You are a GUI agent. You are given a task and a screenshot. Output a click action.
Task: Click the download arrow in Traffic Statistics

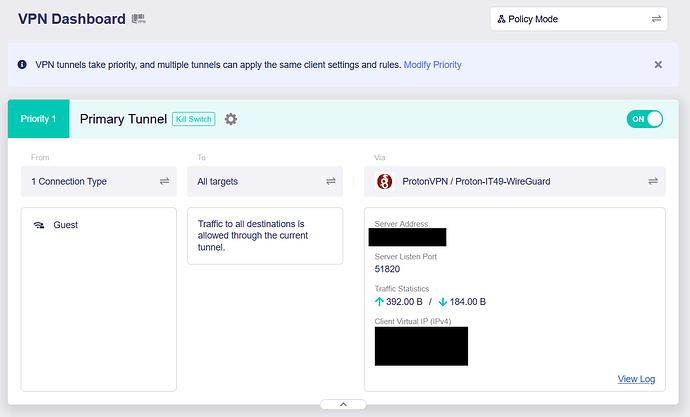(x=443, y=302)
